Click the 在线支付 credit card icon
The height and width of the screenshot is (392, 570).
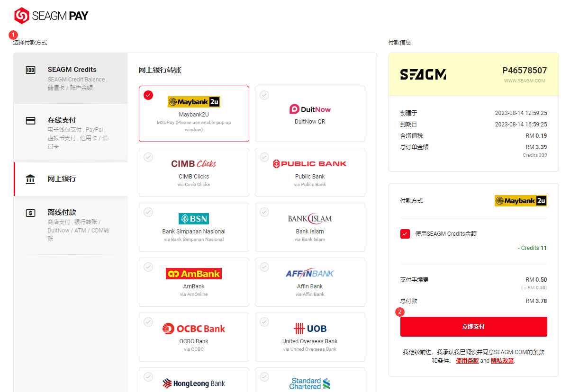(x=30, y=121)
